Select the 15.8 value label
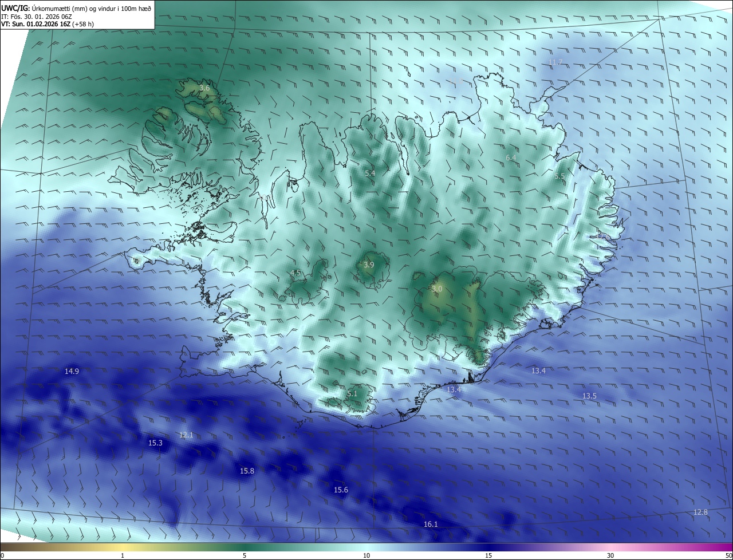Image resolution: width=733 pixels, height=560 pixels. [247, 471]
